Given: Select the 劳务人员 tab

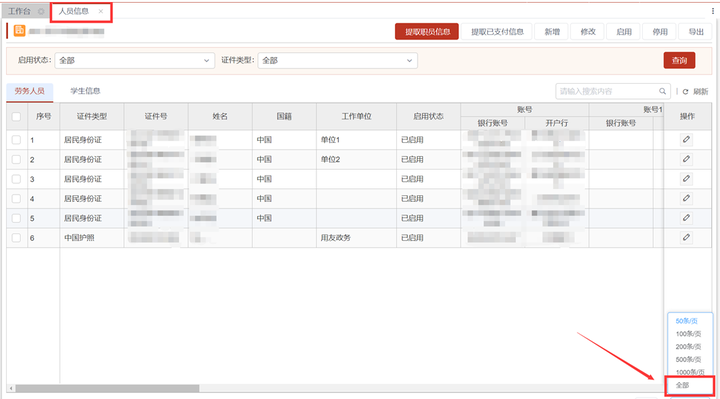Looking at the screenshot, I should (x=29, y=91).
